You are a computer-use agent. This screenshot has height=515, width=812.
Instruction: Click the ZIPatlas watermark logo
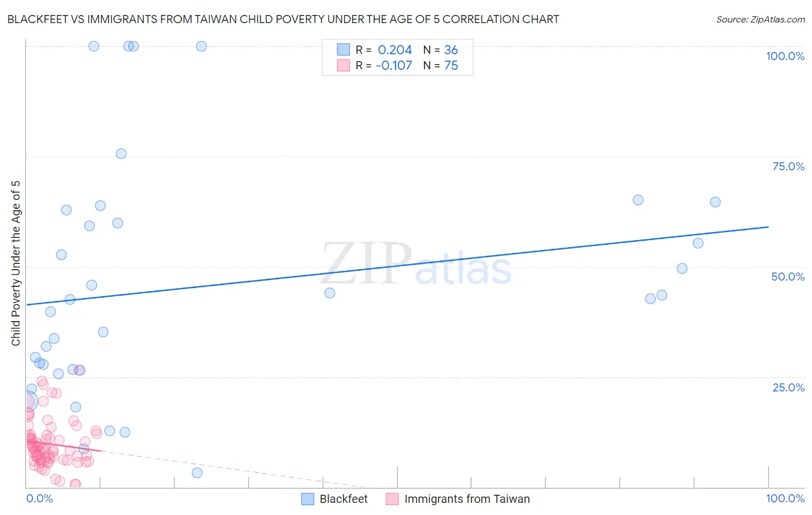tap(416, 264)
